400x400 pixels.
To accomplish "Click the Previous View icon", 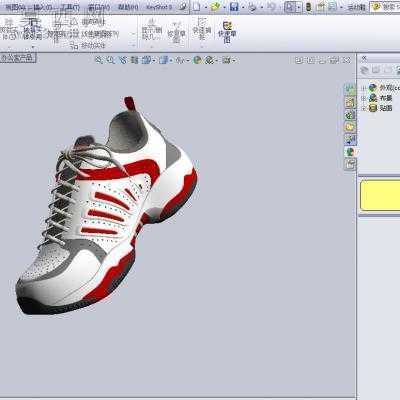I will (x=123, y=60).
